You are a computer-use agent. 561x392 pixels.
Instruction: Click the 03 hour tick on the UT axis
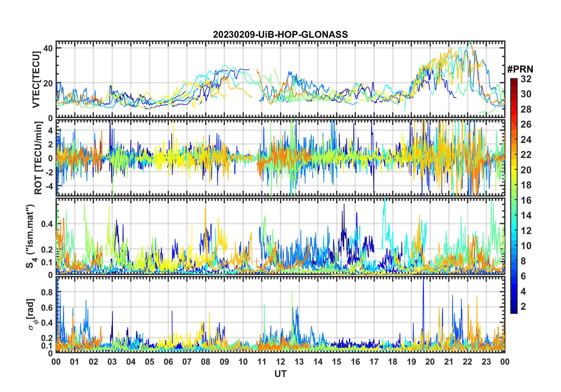click(x=112, y=362)
